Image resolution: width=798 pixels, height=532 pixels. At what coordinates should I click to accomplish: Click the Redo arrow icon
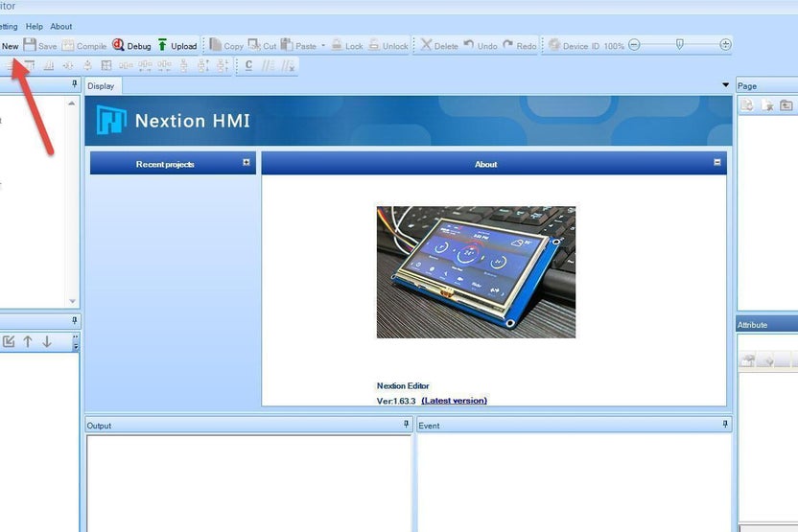[x=508, y=45]
